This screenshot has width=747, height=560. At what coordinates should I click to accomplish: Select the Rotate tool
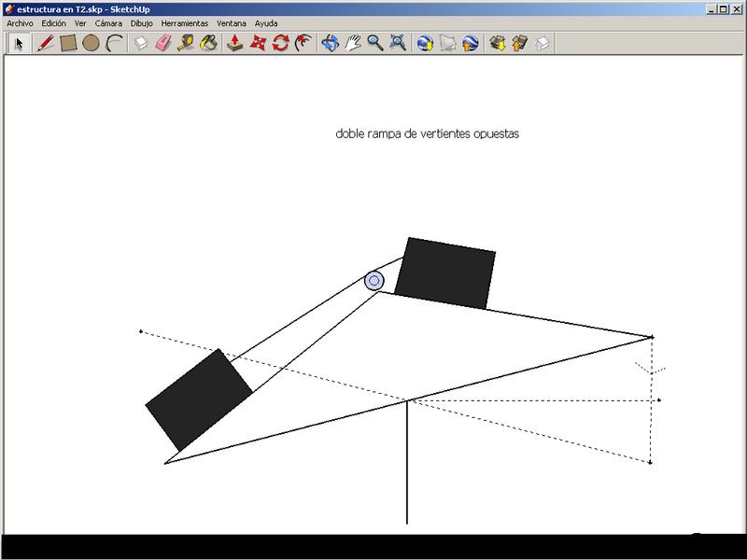pos(281,43)
